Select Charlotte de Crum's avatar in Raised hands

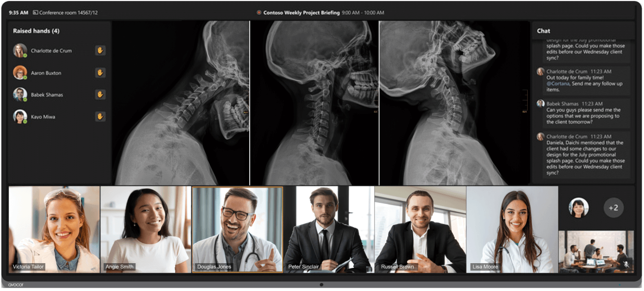[x=20, y=50]
